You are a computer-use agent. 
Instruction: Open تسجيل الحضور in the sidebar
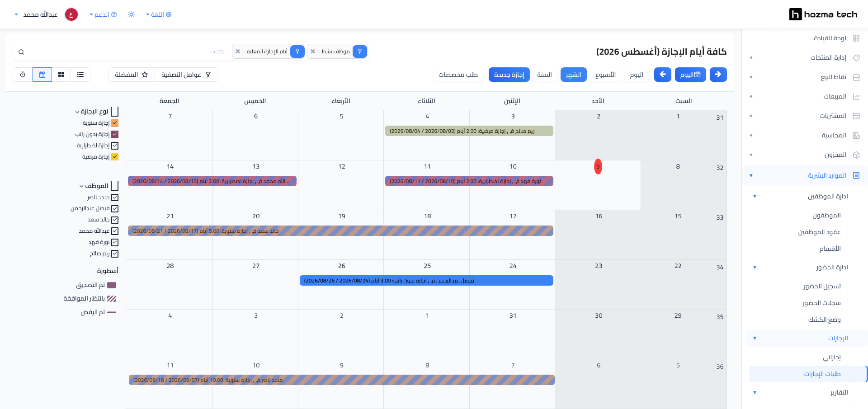pyautogui.click(x=822, y=286)
